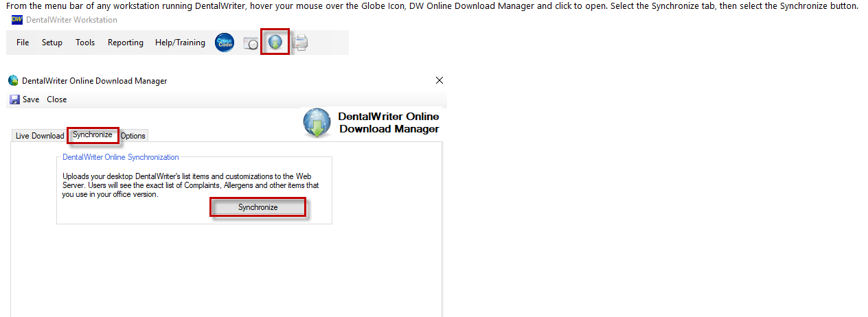Image resolution: width=868 pixels, height=317 pixels.
Task: Click Save in the dialog toolbar
Action: [31, 99]
